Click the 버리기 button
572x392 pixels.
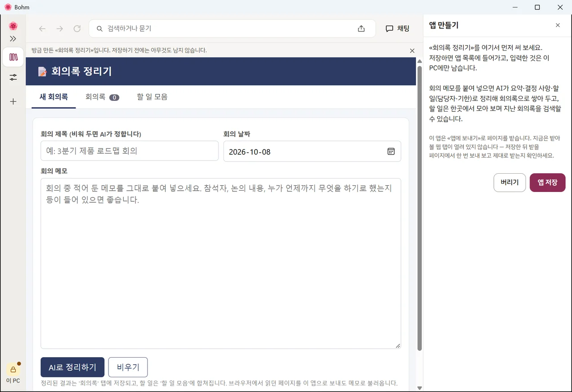click(509, 183)
